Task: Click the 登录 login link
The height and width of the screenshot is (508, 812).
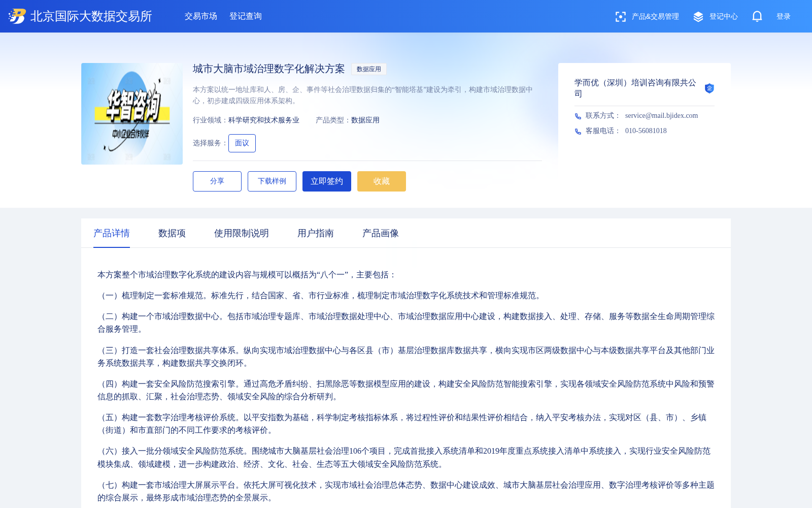Action: [x=784, y=17]
